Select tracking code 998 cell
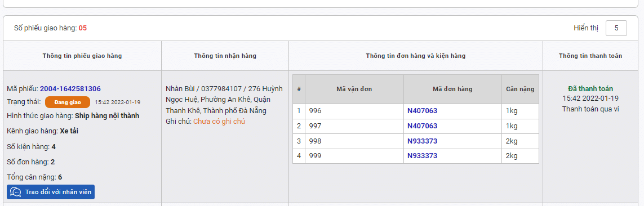The image size is (644, 206). pyautogui.click(x=354, y=141)
